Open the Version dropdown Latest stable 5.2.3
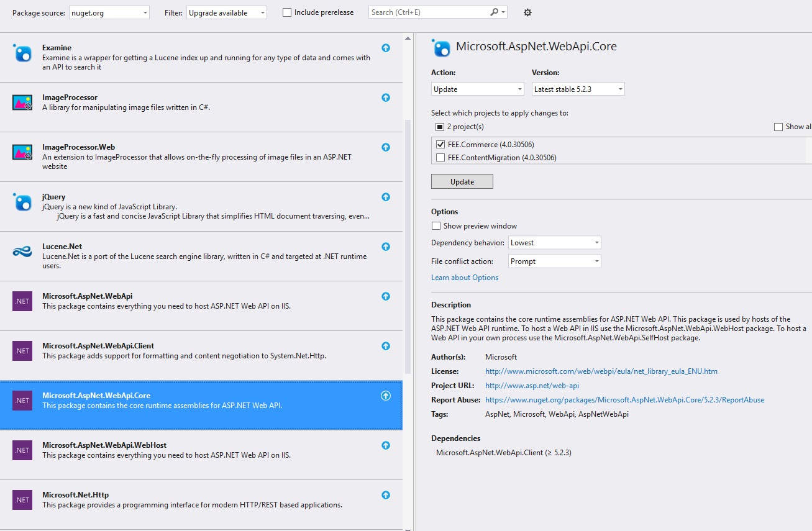Screen dimensions: 812x531 point(578,89)
